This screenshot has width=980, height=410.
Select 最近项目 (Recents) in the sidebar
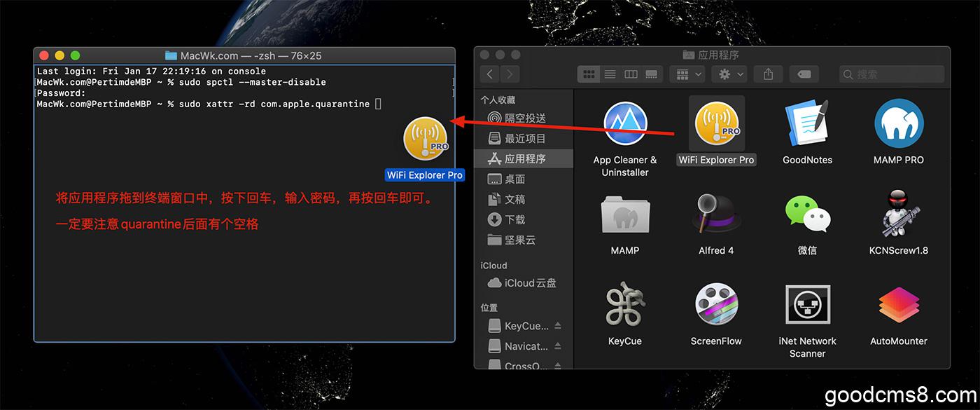pyautogui.click(x=523, y=138)
